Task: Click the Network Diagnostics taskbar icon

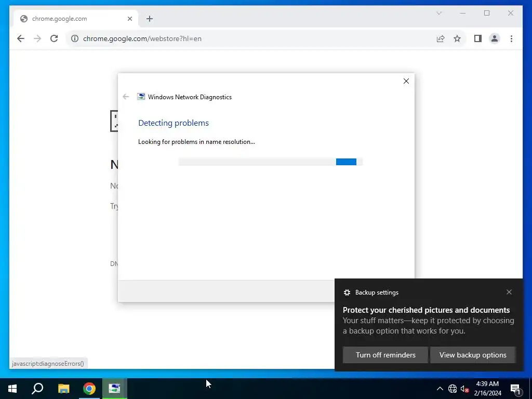Action: click(115, 389)
